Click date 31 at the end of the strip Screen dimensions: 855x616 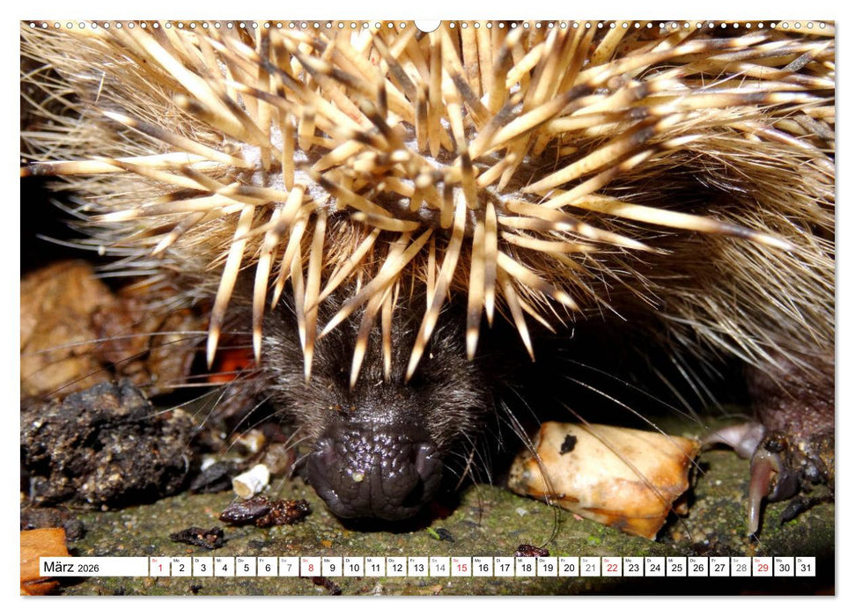coord(805,567)
